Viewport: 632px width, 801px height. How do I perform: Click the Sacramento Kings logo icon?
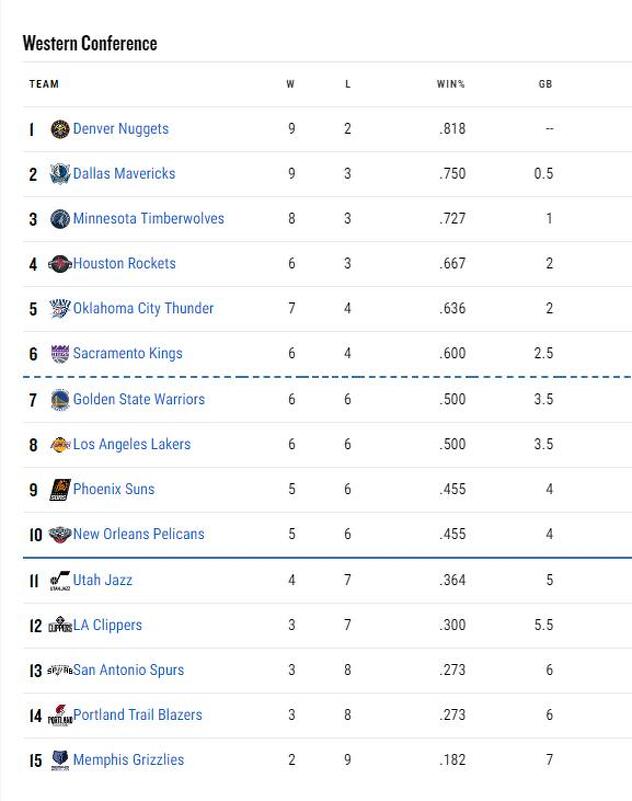(x=60, y=354)
